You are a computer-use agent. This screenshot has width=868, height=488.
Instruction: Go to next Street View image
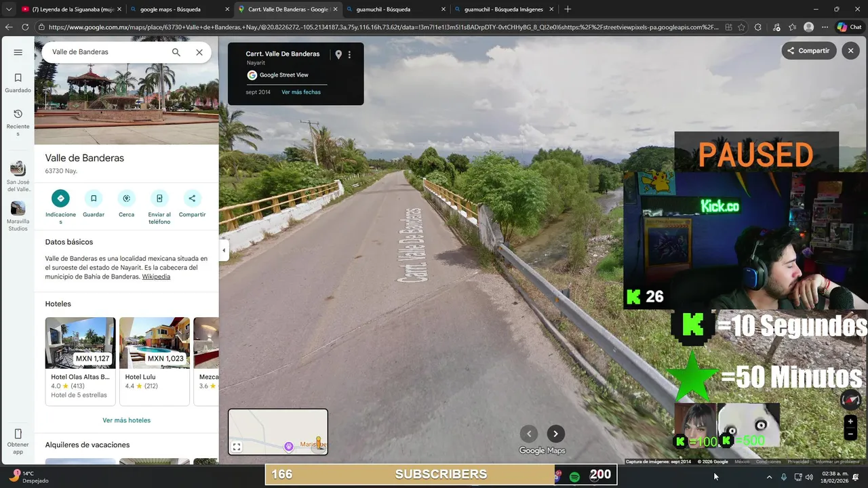pyautogui.click(x=555, y=434)
